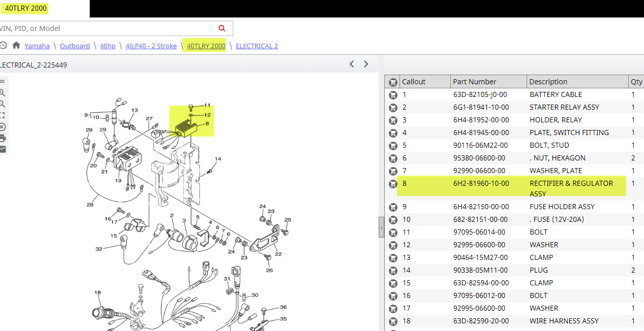This screenshot has height=331, width=644.
Task: Click callout 18 in the diagram
Action: [98, 292]
